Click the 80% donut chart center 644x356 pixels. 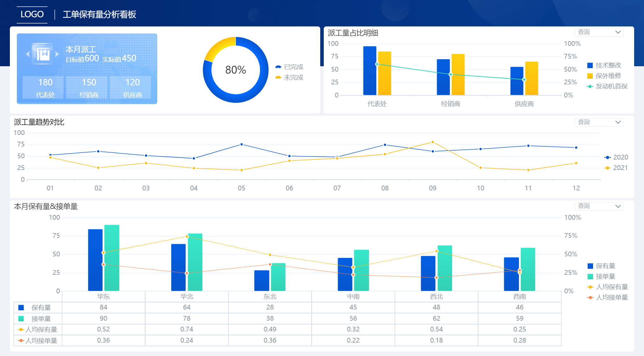pos(236,70)
